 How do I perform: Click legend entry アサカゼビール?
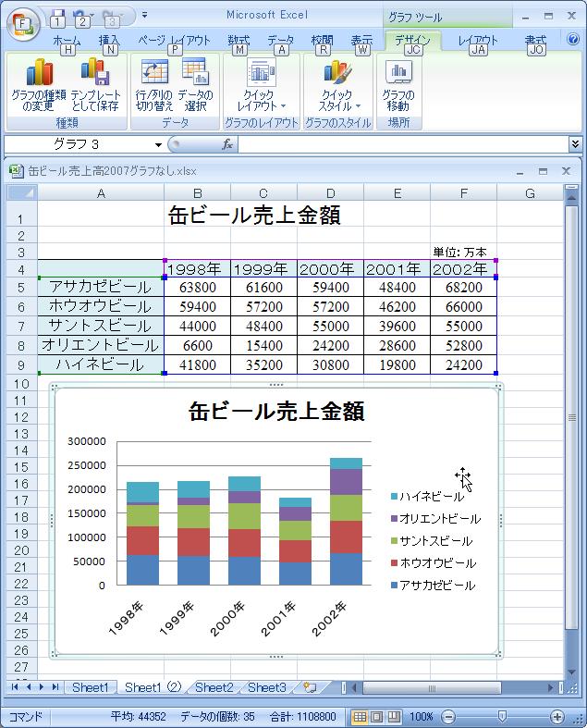433,586
